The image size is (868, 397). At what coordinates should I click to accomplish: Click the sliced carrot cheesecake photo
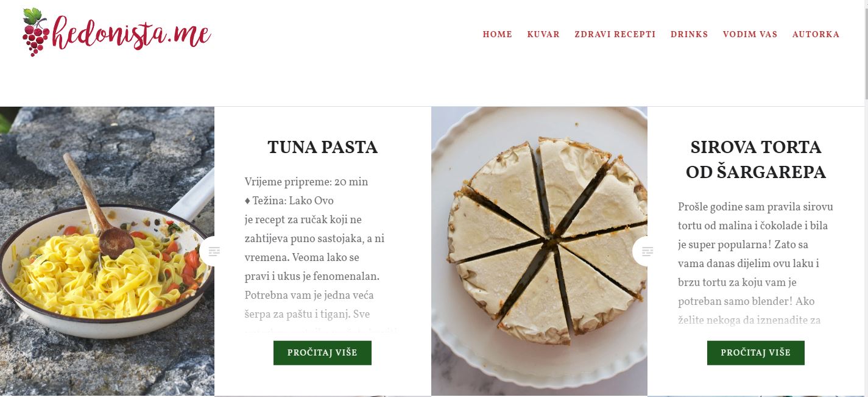click(x=539, y=251)
